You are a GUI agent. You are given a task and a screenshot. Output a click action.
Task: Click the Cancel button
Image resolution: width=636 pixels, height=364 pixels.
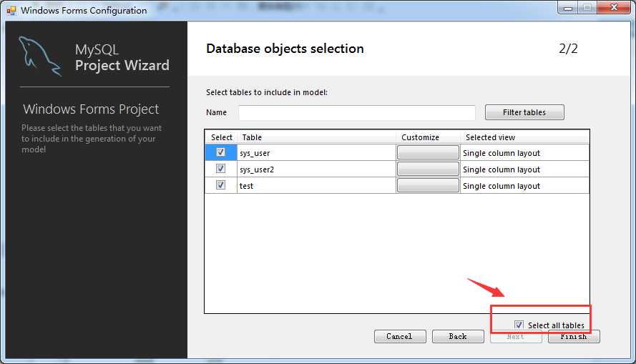point(400,336)
